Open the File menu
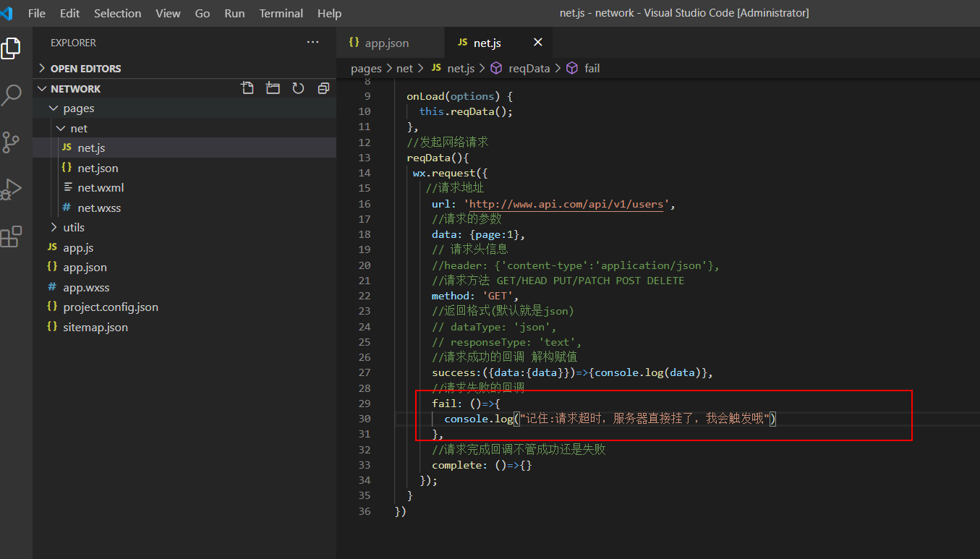 coord(36,13)
